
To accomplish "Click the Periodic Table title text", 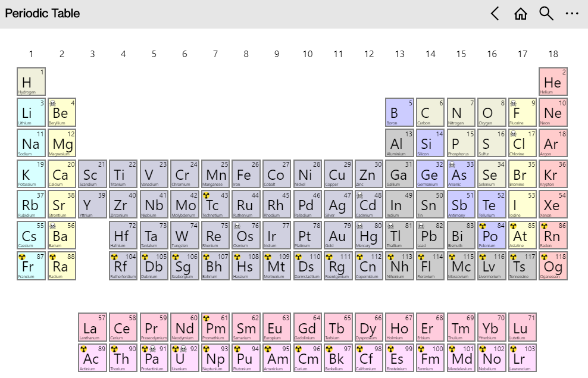I will coord(42,13).
